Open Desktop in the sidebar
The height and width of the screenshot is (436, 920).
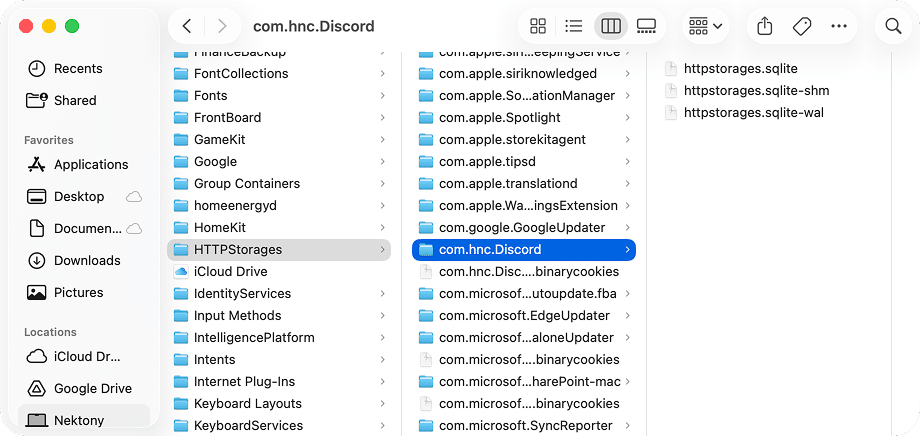pyautogui.click(x=84, y=197)
